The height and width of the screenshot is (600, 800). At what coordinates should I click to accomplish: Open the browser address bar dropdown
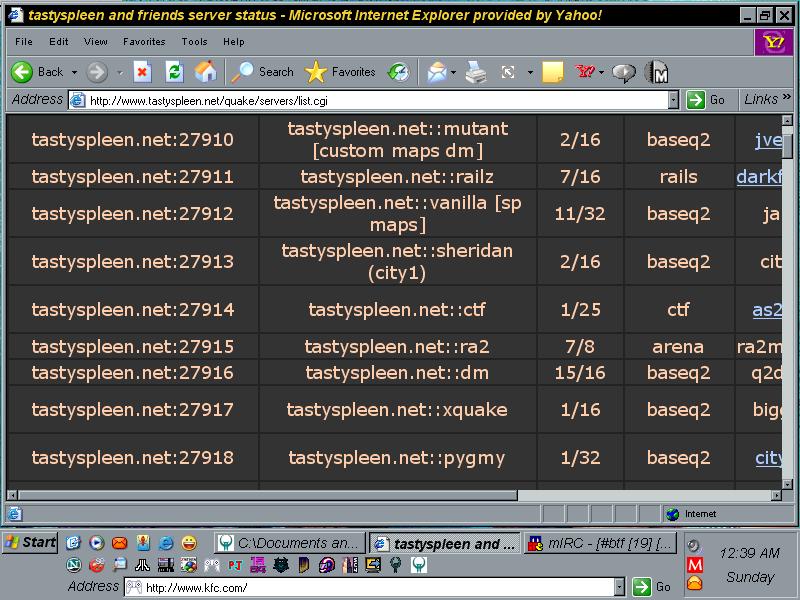pos(673,100)
